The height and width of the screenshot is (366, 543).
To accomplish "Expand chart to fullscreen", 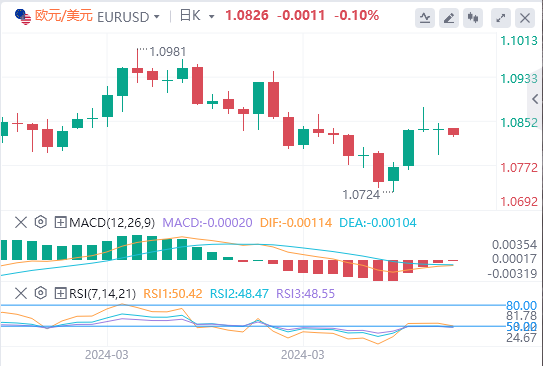I will pyautogui.click(x=501, y=18).
